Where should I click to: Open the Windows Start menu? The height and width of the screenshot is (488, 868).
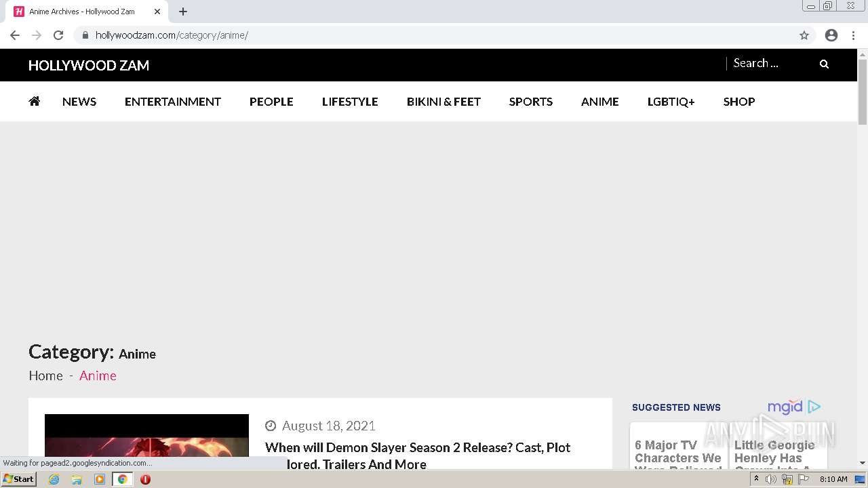pos(18,479)
